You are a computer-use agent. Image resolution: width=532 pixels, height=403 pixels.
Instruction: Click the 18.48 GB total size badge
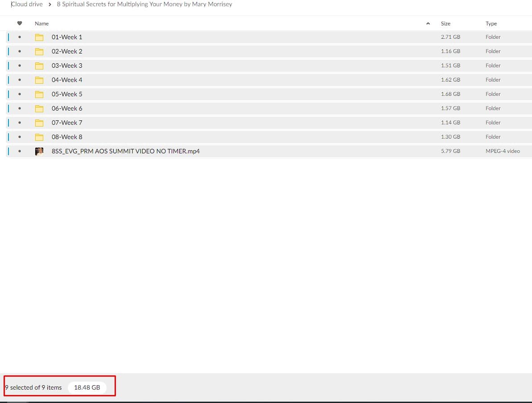87,387
